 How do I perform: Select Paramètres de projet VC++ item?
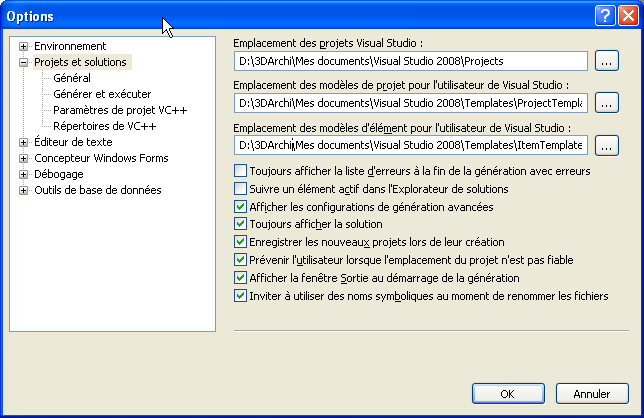pyautogui.click(x=120, y=110)
